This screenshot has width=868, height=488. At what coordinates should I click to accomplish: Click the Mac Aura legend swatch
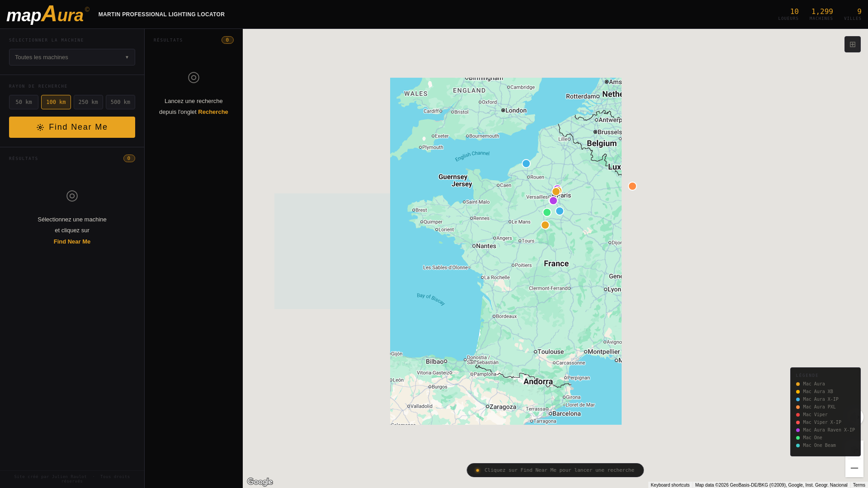coord(798,384)
